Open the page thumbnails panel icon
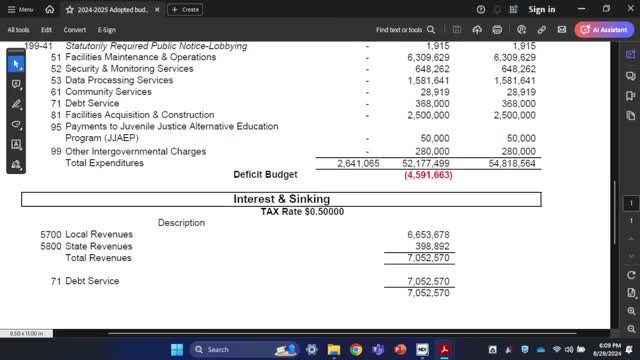 [x=631, y=116]
